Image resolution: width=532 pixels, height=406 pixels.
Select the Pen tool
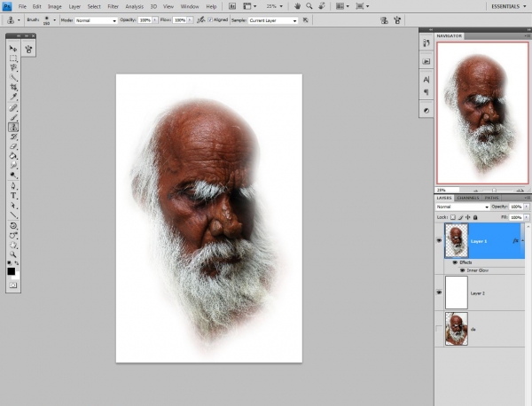tap(13, 186)
